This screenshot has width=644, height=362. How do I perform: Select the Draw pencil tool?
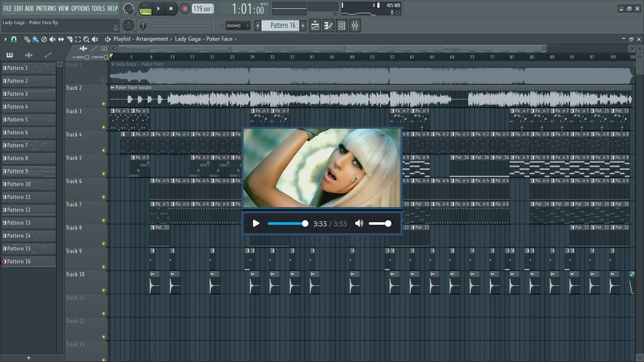27,39
